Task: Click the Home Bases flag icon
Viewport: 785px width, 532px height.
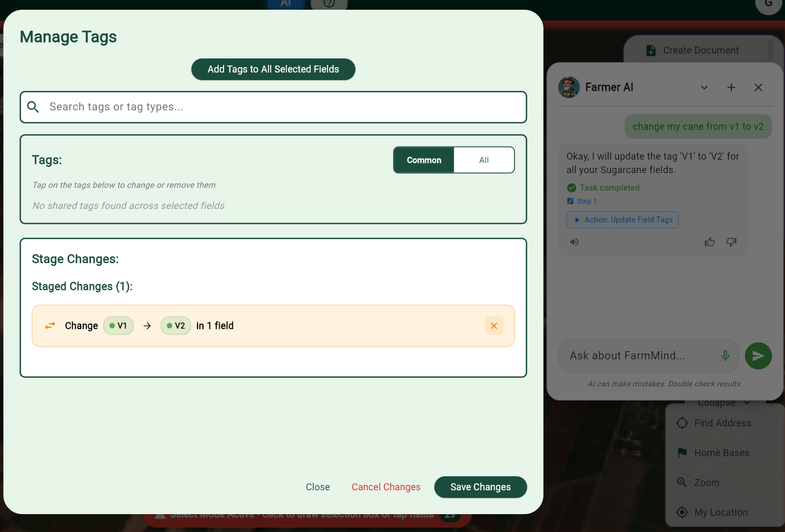Action: tap(682, 452)
